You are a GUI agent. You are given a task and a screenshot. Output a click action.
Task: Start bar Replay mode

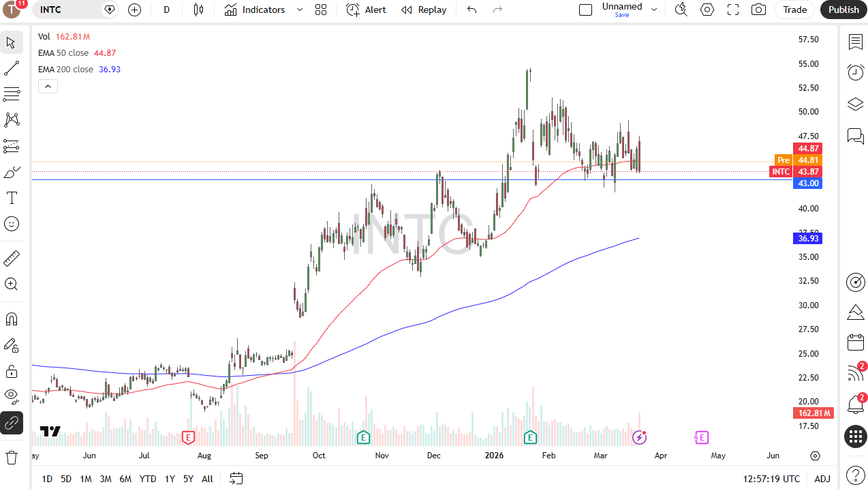[424, 10]
